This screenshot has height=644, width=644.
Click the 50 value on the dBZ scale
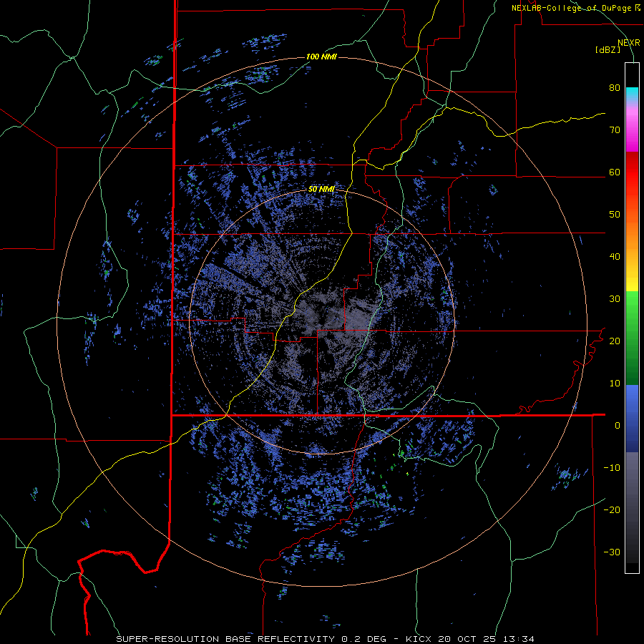coord(615,215)
